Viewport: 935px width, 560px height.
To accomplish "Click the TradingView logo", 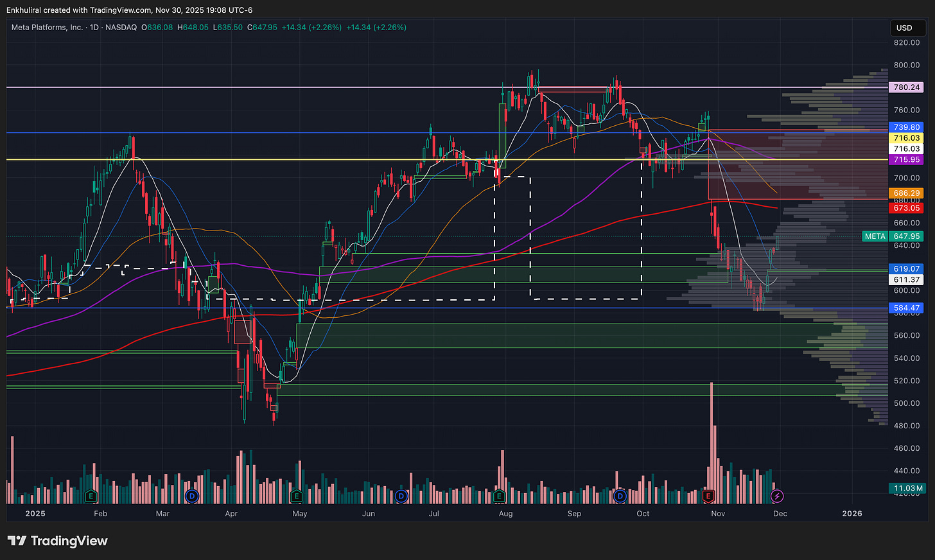I will [58, 541].
